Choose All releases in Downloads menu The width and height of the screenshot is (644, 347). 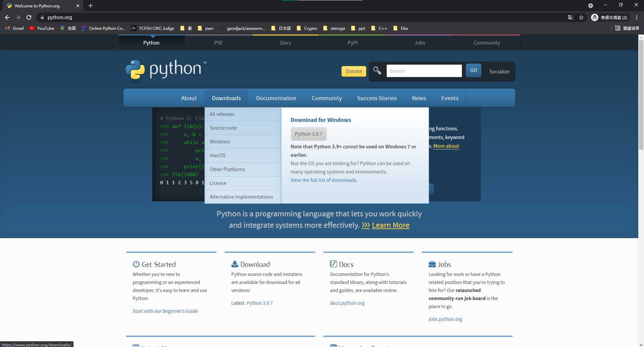(243, 114)
